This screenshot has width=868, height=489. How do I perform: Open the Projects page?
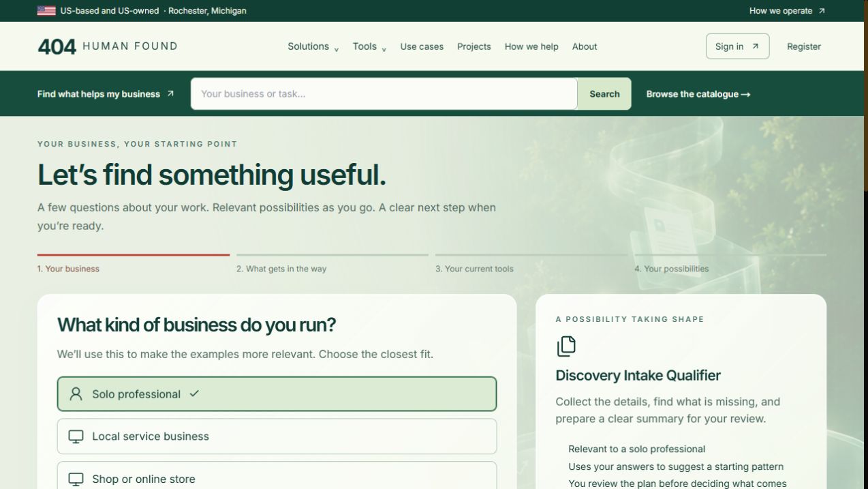point(474,46)
